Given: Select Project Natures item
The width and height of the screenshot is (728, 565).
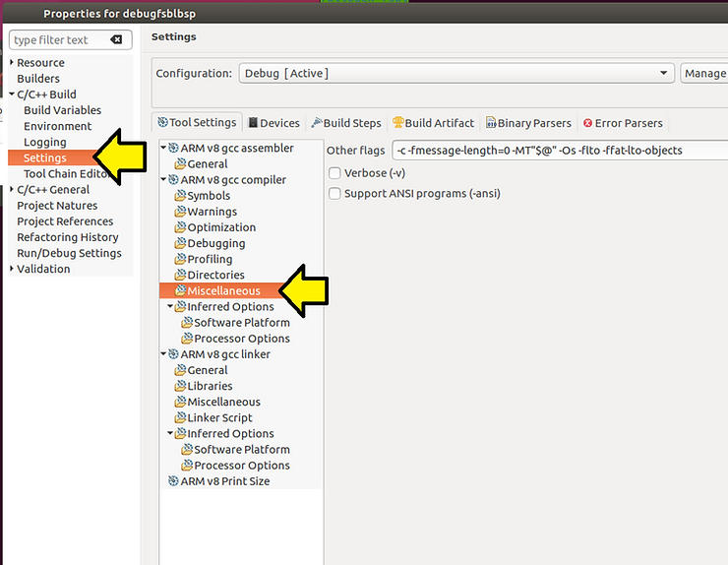Looking at the screenshot, I should coord(57,206).
